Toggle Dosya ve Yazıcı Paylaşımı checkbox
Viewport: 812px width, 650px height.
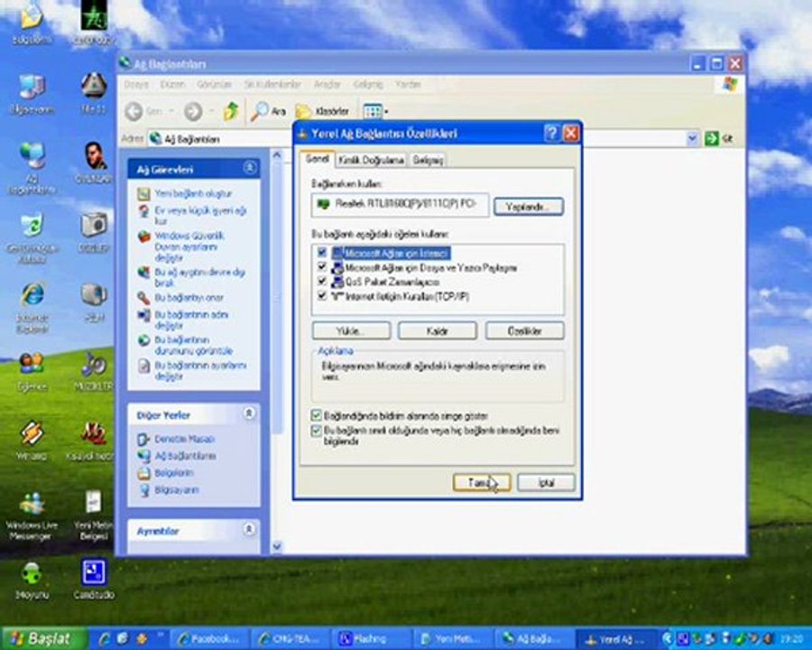click(x=322, y=267)
